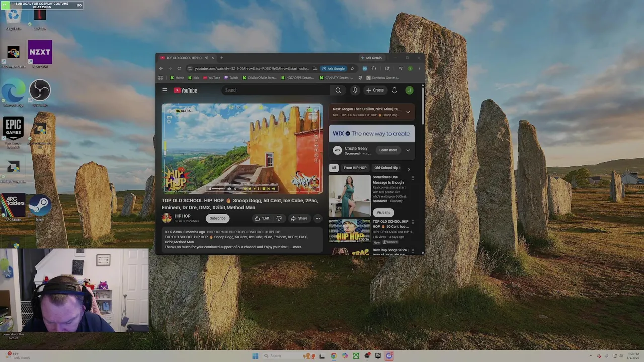Reload the page in Chrome
This screenshot has width=644, height=362.
[x=179, y=69]
